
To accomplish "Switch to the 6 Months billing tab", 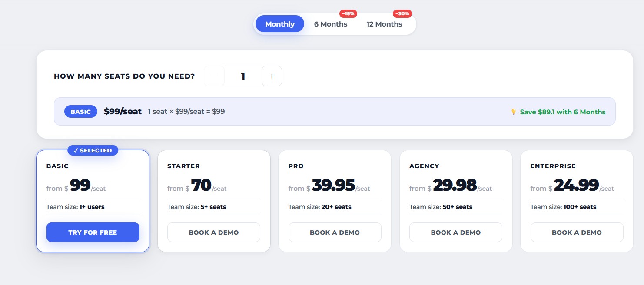I will (x=331, y=24).
